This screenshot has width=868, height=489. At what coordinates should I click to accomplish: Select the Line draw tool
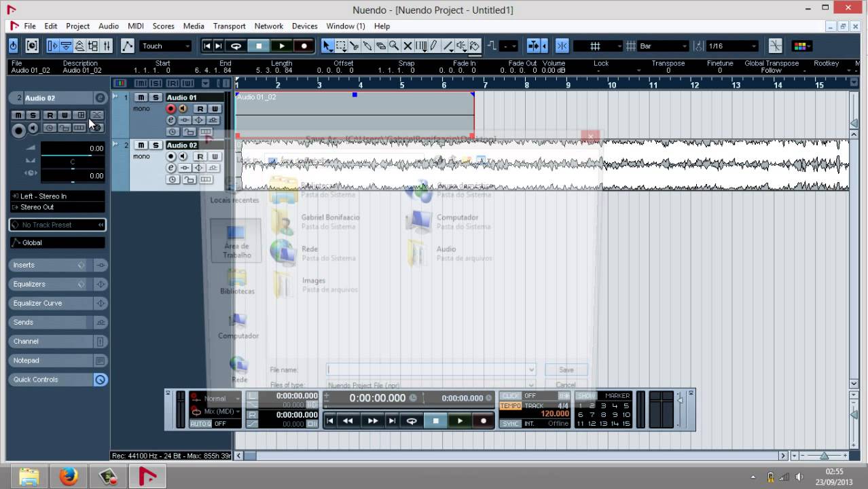(448, 46)
